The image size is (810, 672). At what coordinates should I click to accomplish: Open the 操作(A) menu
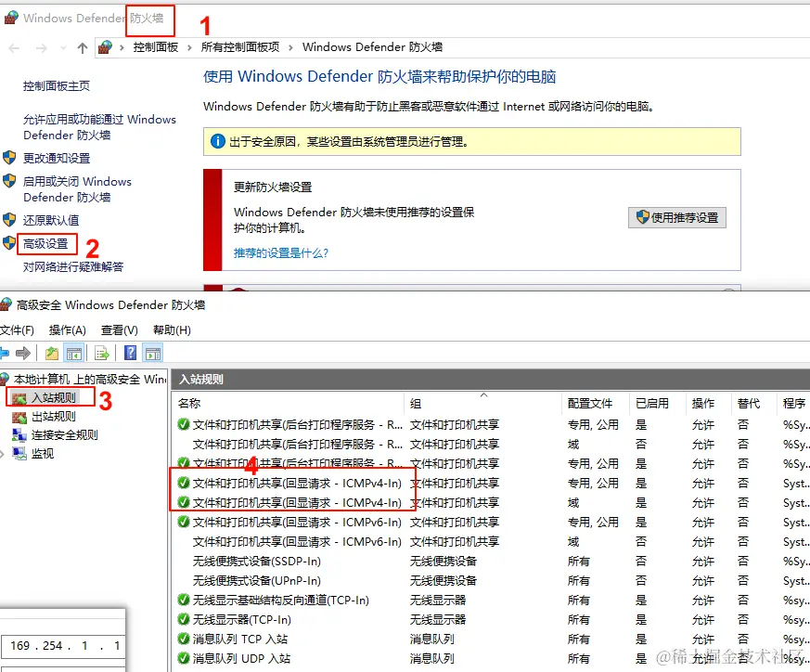point(67,330)
